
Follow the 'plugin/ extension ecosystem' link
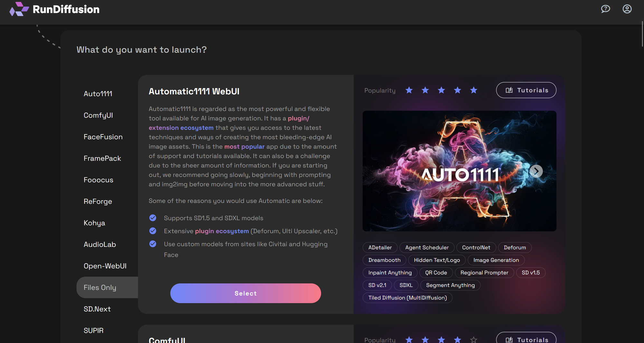tap(229, 123)
